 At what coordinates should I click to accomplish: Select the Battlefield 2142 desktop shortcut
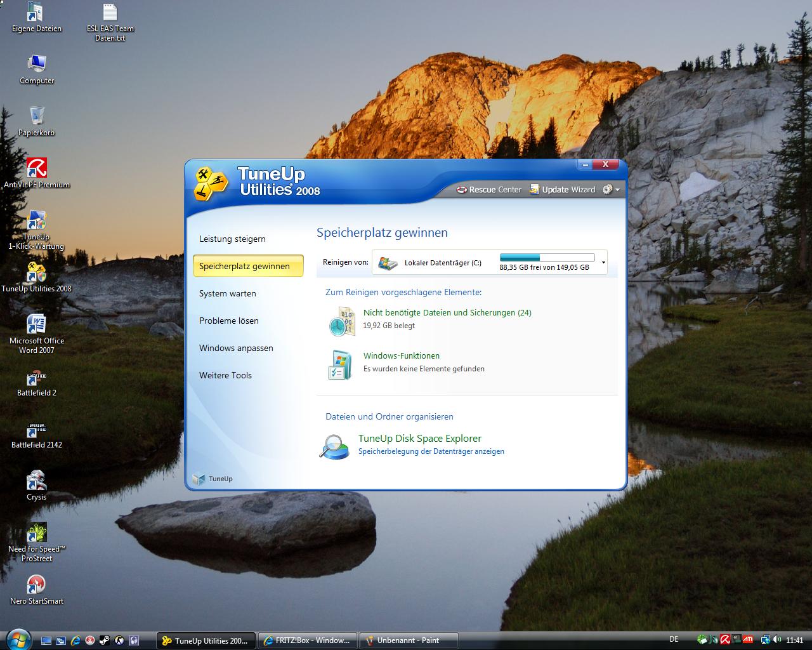(37, 434)
